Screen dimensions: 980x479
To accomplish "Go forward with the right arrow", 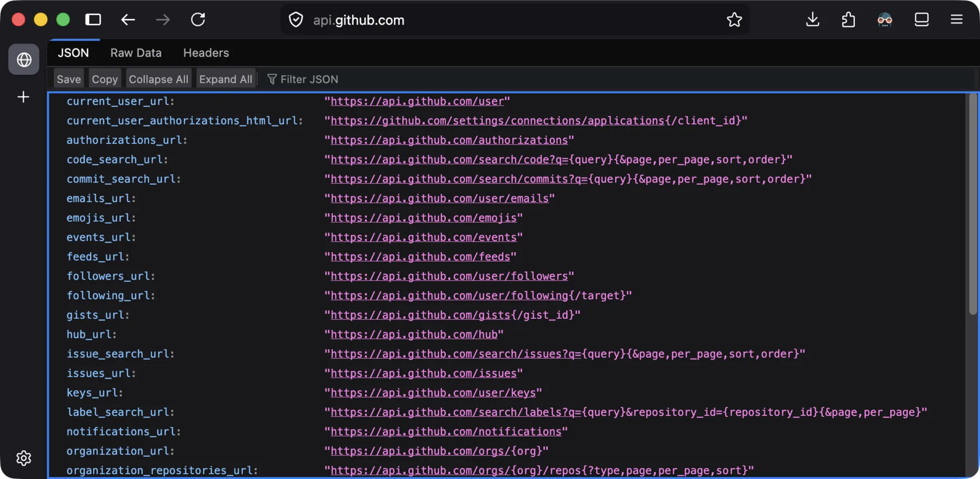I will [x=163, y=20].
